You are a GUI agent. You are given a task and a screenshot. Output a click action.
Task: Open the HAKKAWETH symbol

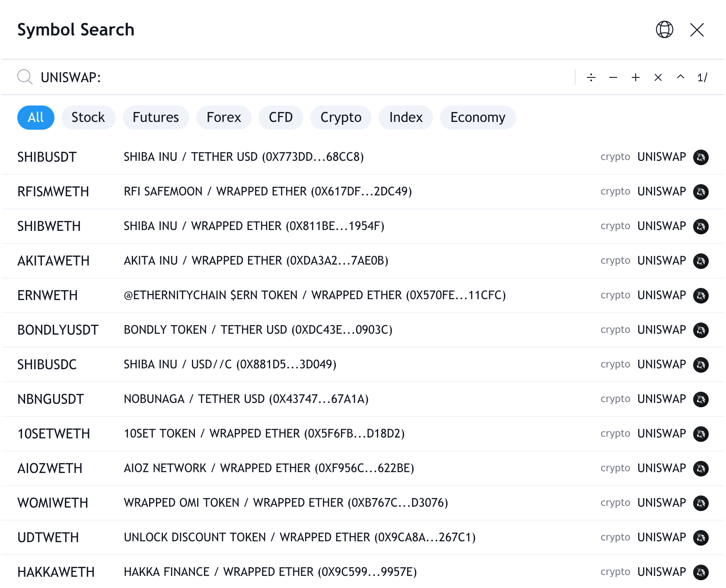[x=363, y=572]
